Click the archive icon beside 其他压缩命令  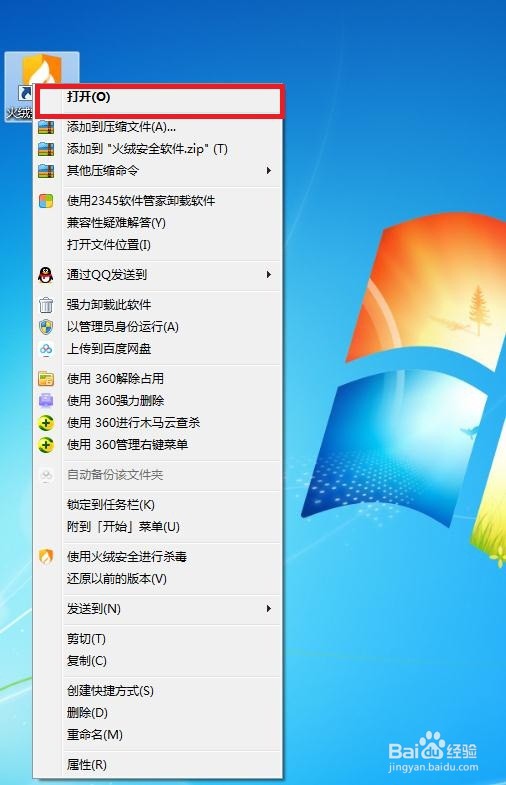point(46,171)
